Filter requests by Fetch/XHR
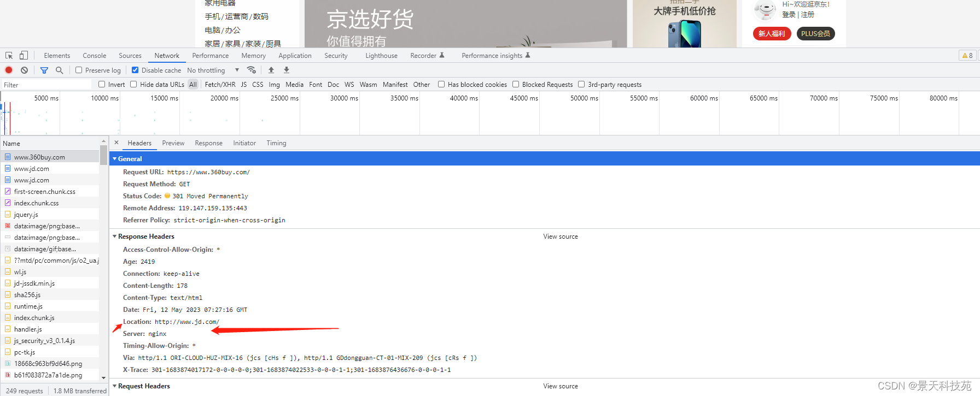 (x=220, y=85)
